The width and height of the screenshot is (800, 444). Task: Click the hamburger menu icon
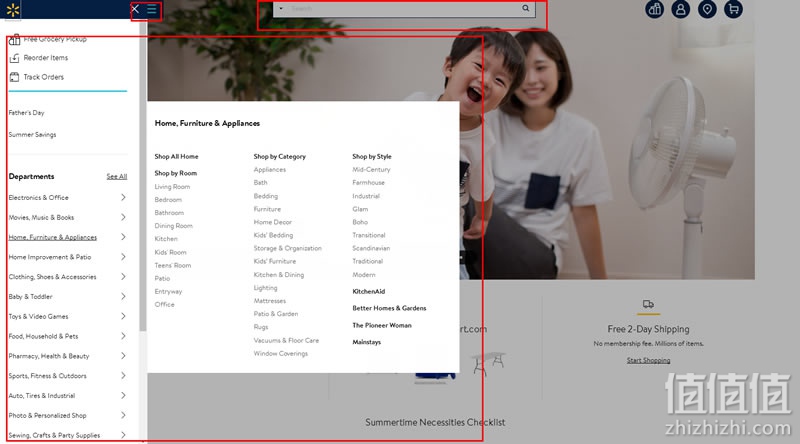click(x=152, y=9)
